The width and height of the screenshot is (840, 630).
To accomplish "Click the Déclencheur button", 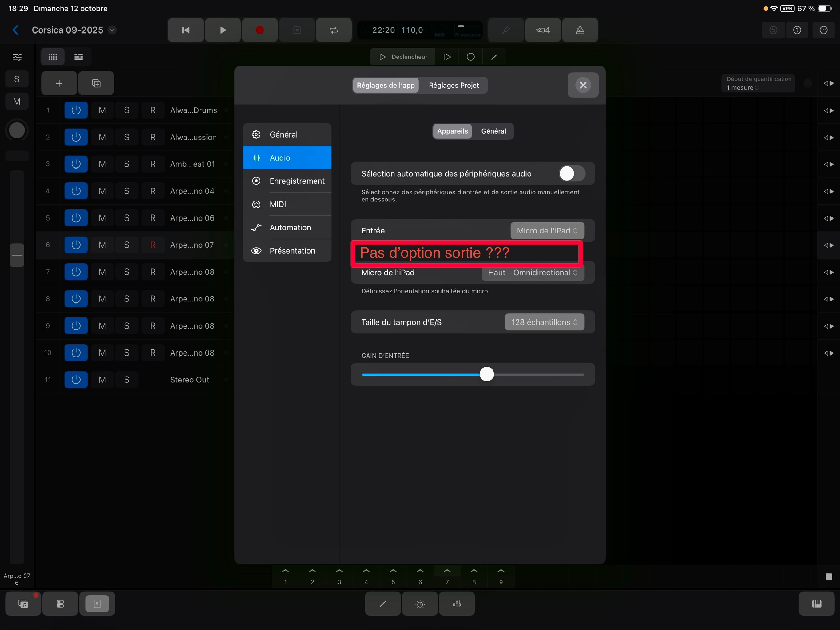I will click(x=403, y=57).
